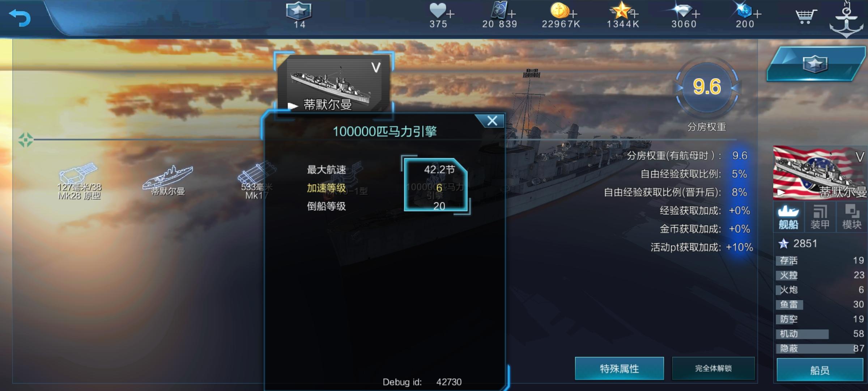Select 127mm/38 Mk28 gun module
868x391 pixels.
(x=79, y=181)
